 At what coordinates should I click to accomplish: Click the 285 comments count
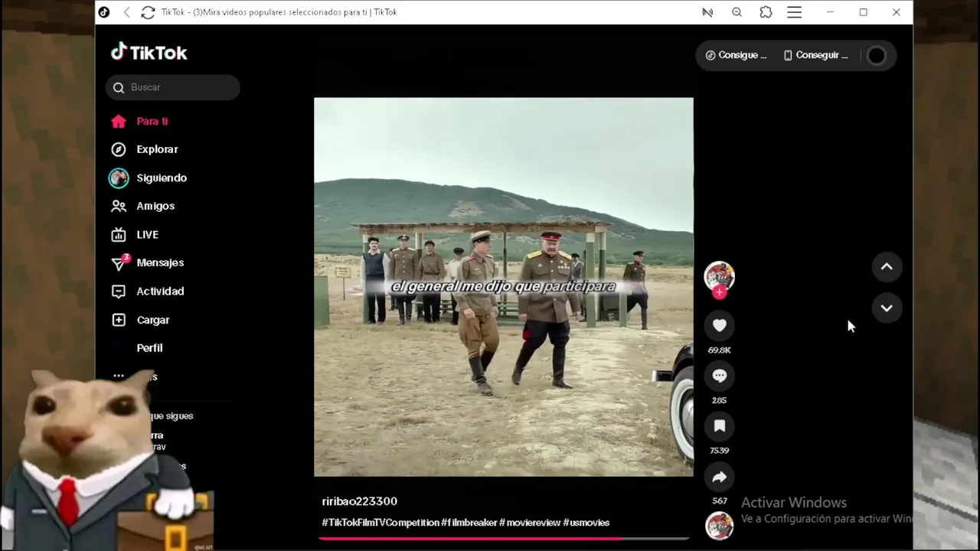[x=719, y=400]
